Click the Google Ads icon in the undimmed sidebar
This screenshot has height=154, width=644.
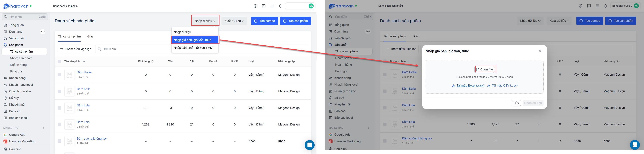point(5,135)
